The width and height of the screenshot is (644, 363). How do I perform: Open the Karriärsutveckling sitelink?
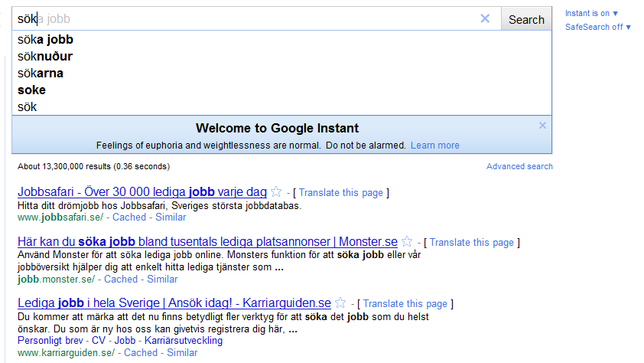pos(184,340)
